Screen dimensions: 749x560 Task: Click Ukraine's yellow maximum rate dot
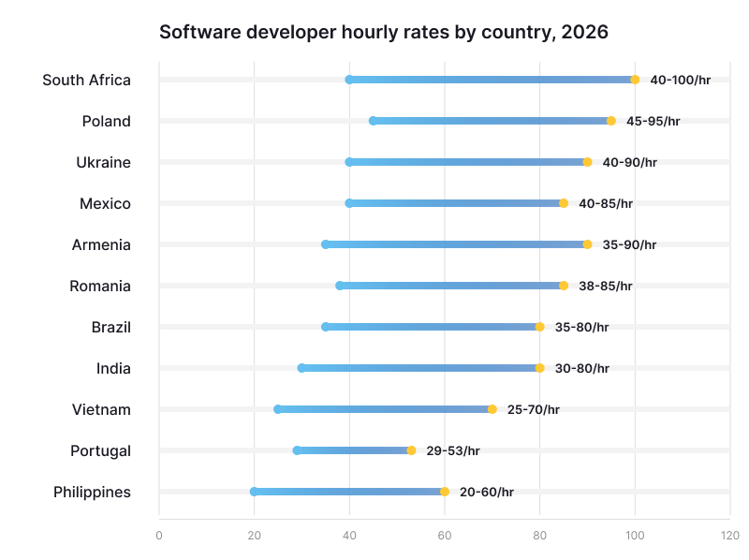(588, 162)
